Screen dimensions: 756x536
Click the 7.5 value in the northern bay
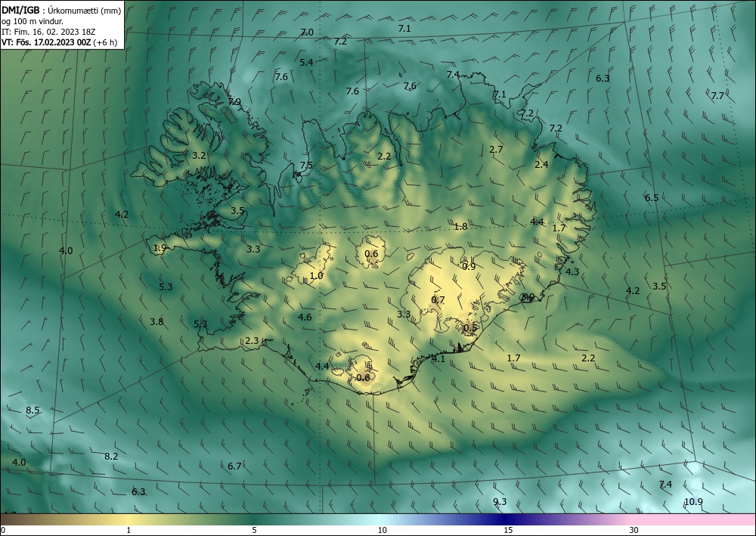pyautogui.click(x=306, y=166)
